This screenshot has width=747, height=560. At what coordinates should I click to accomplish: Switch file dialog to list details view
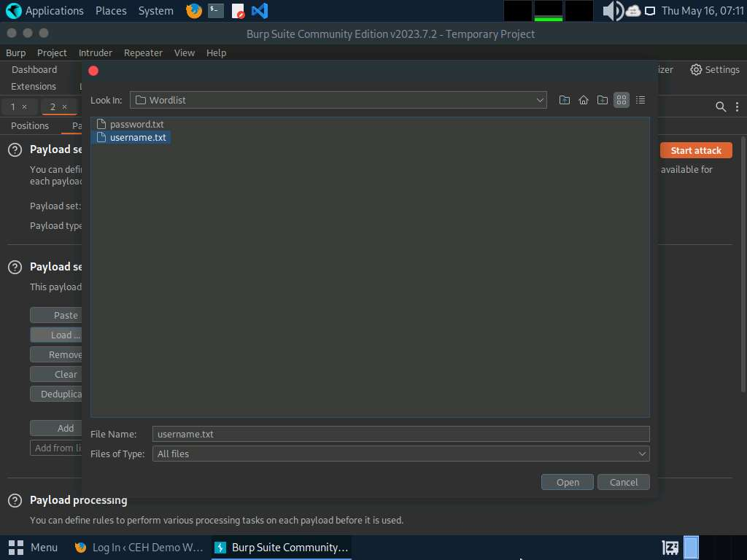pyautogui.click(x=640, y=100)
